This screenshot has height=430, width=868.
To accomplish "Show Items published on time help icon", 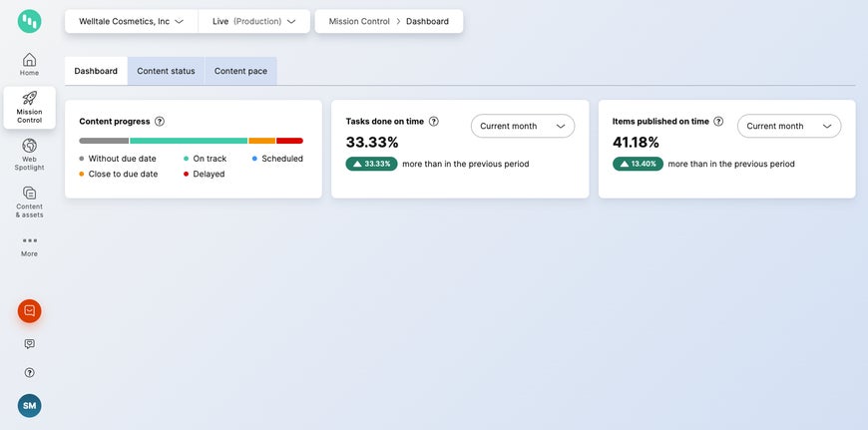I will coord(718,122).
